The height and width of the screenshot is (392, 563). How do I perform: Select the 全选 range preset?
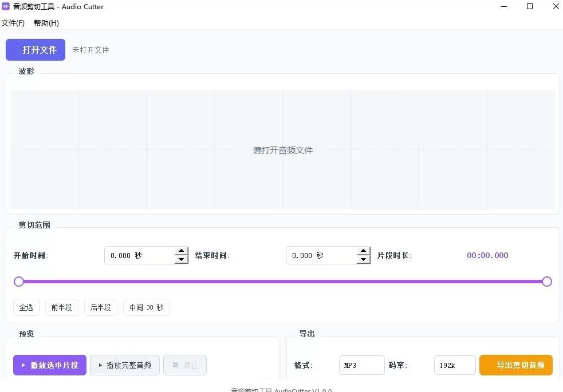[x=26, y=307]
